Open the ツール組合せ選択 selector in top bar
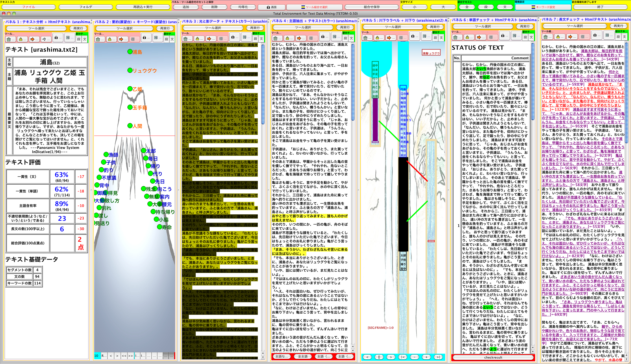This screenshot has width=631, height=364. click(x=314, y=7)
